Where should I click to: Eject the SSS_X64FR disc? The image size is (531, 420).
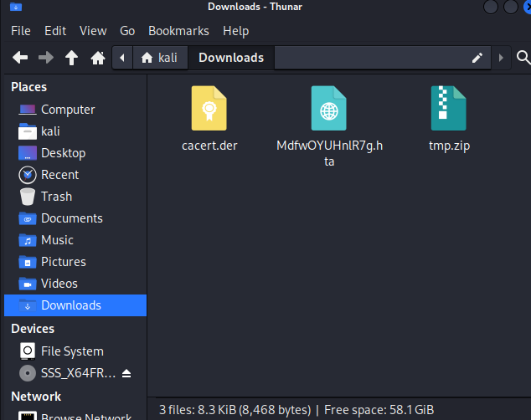(x=126, y=373)
